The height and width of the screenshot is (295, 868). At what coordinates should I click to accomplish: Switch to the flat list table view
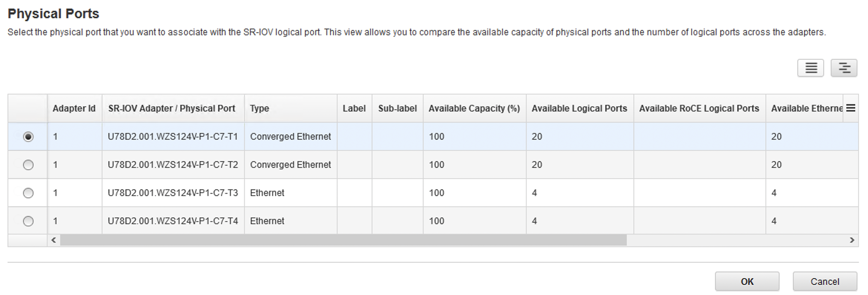[x=810, y=68]
